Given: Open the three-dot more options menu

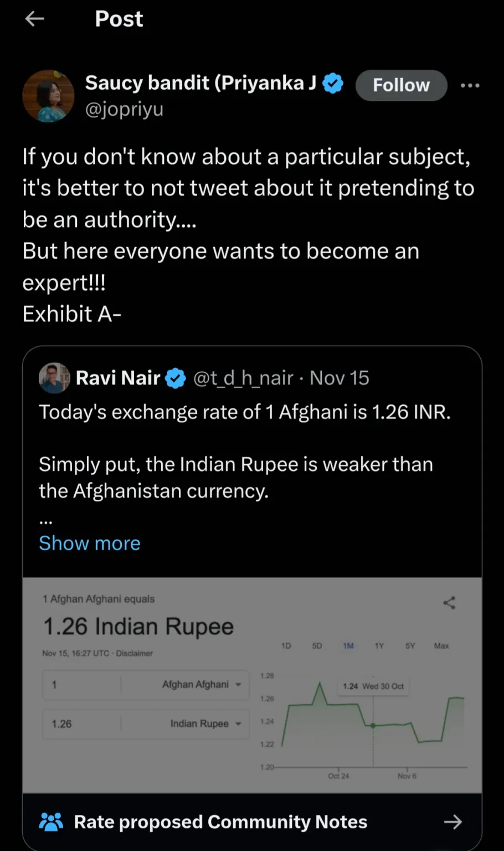Looking at the screenshot, I should (470, 85).
